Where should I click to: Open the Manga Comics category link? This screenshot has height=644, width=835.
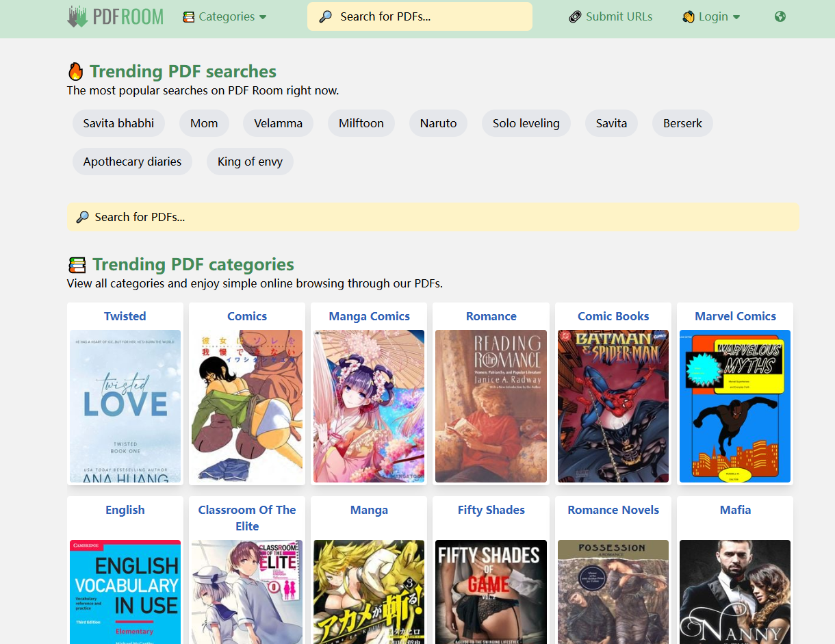pyautogui.click(x=369, y=316)
